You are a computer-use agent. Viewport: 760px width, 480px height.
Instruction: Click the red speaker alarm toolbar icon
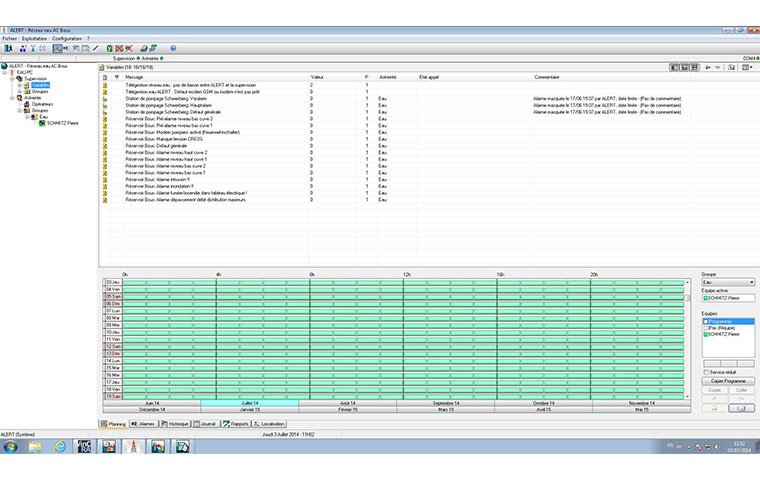(66, 48)
